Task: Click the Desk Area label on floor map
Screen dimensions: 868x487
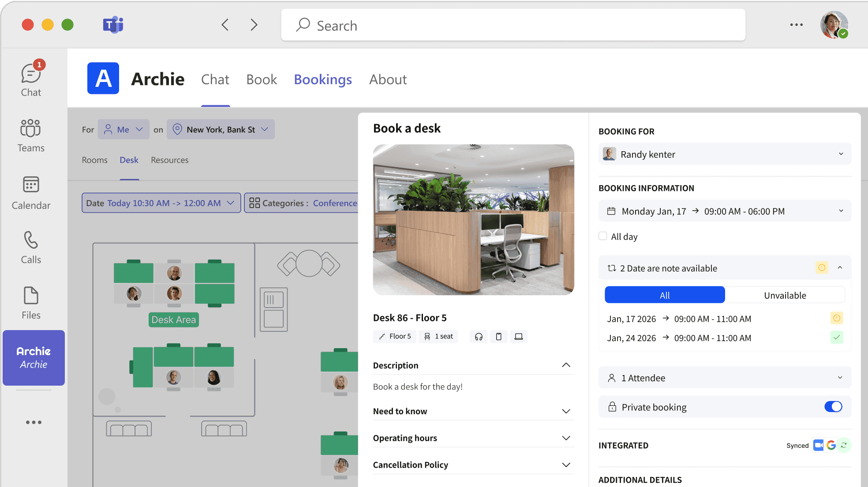Action: pos(174,320)
